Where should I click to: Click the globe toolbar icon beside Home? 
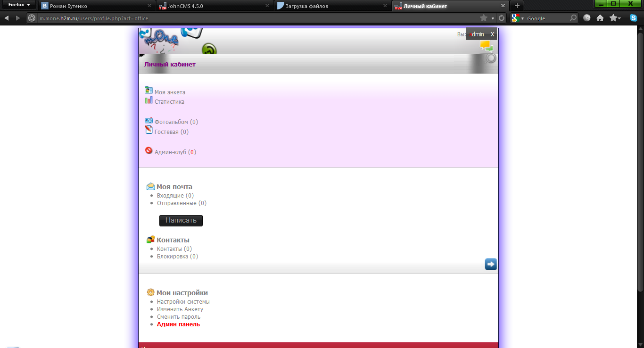(x=587, y=18)
